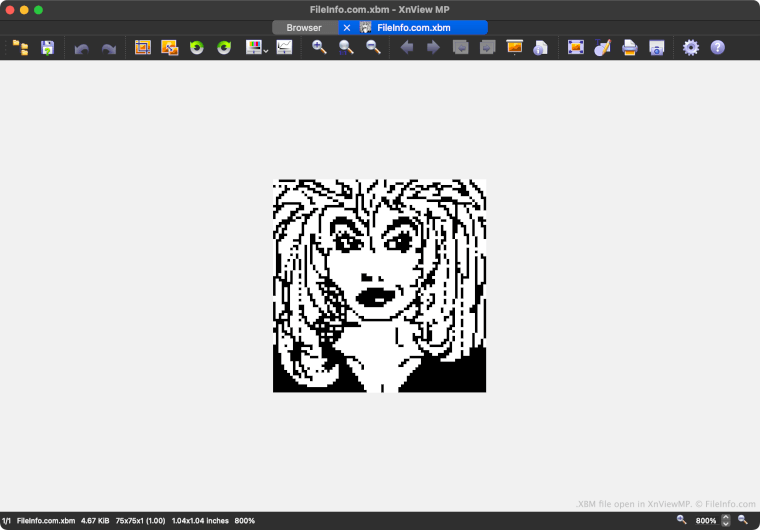Rotate image clockwise with green arrow

(224, 47)
